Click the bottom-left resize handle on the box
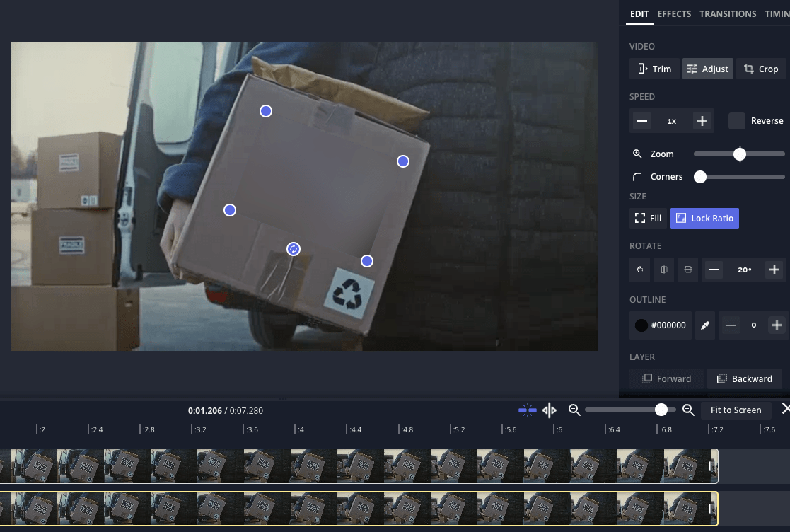The height and width of the screenshot is (532, 790). (230, 210)
